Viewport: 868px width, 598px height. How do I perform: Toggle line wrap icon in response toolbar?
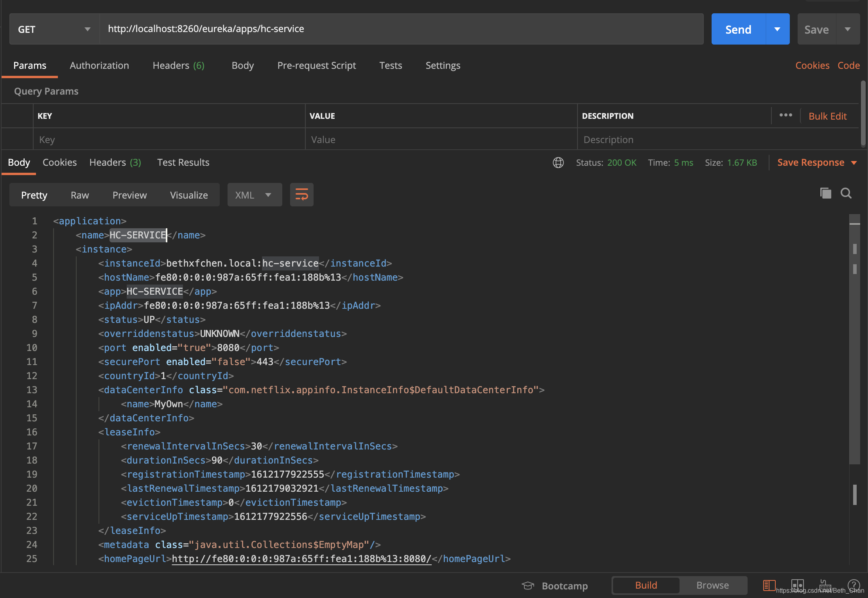tap(301, 194)
